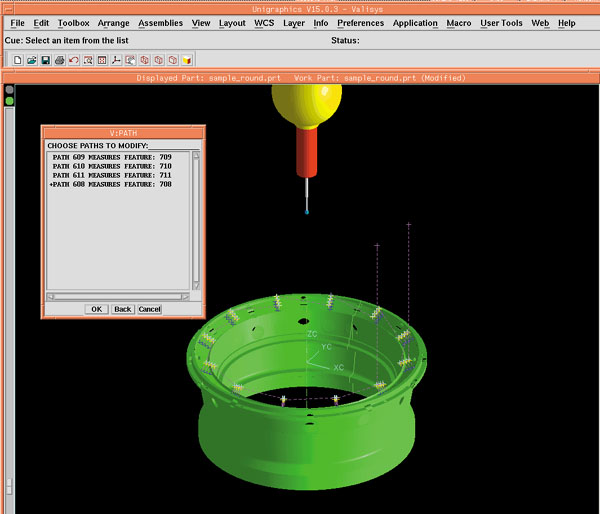
Task: Open the Arrange menu
Action: 113,23
